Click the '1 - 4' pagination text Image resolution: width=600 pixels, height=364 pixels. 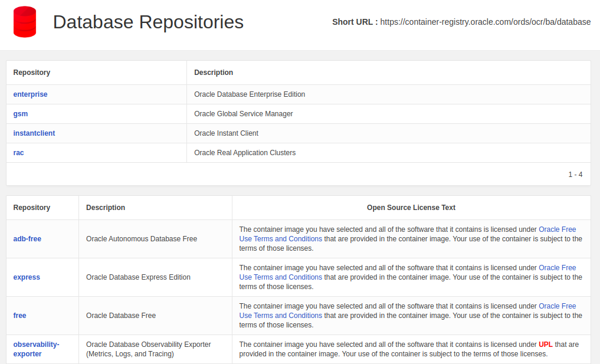pos(575,175)
